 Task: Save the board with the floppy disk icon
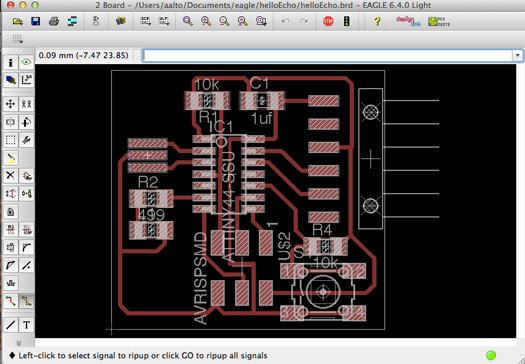[x=35, y=21]
